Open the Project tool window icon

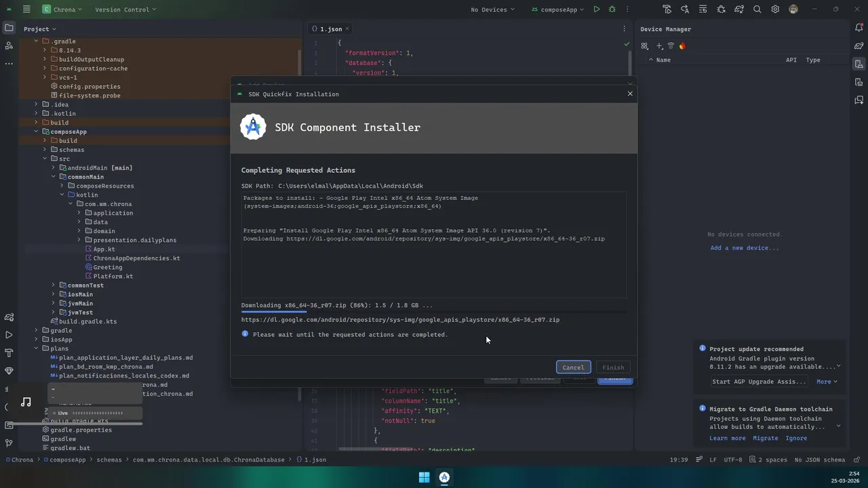pyautogui.click(x=9, y=28)
